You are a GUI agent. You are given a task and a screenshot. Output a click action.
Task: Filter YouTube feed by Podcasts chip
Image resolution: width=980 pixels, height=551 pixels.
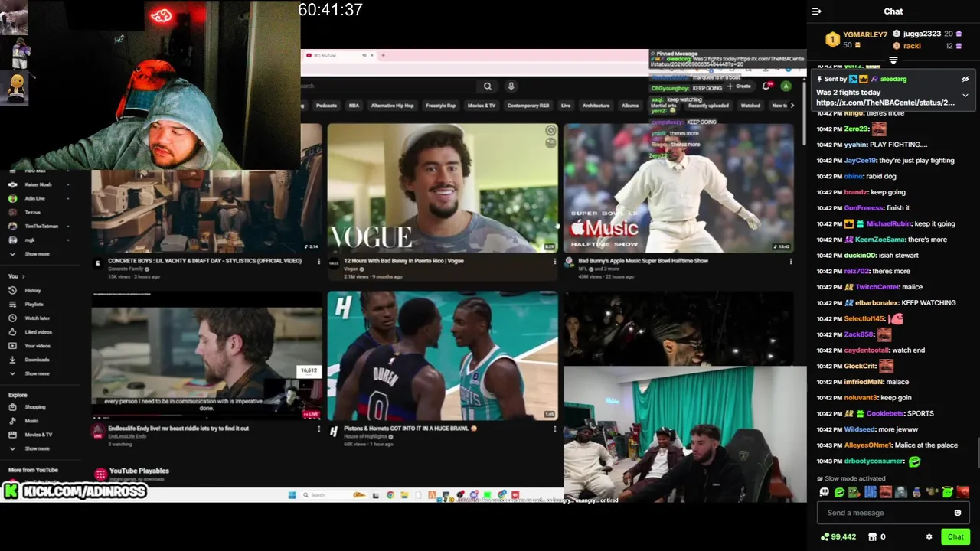(x=326, y=106)
